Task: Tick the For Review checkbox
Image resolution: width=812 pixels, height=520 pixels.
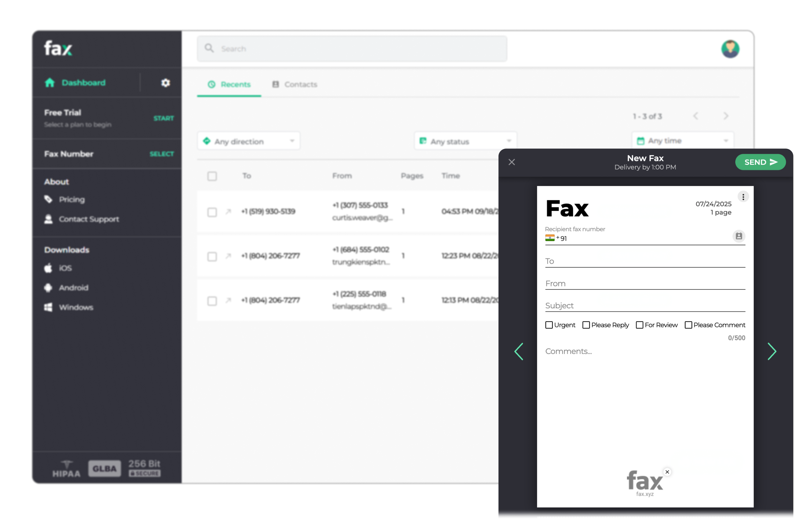Action: 640,325
